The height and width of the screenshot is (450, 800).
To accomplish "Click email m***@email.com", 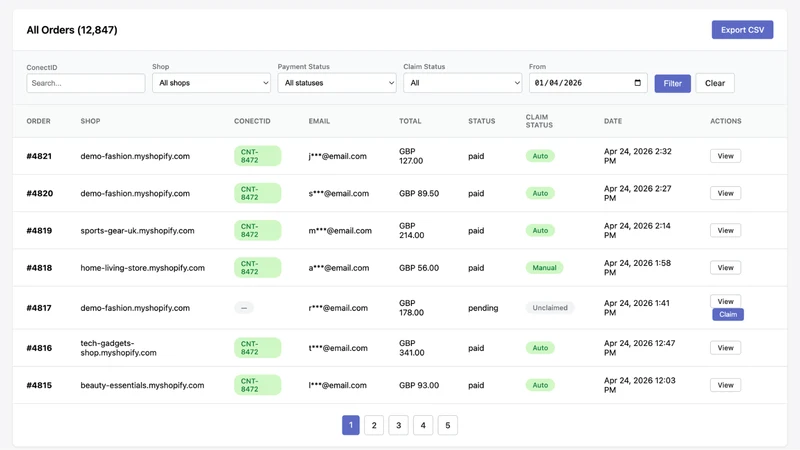I will [340, 231].
